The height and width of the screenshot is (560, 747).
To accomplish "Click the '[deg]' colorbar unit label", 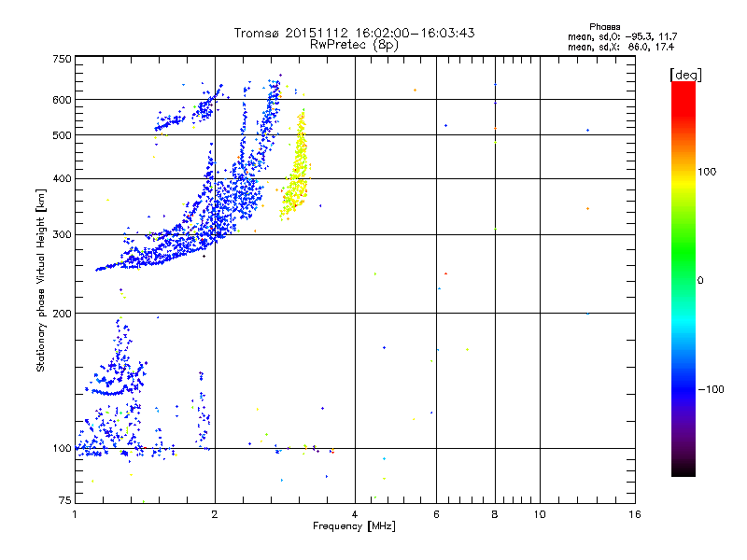I will pos(685,75).
